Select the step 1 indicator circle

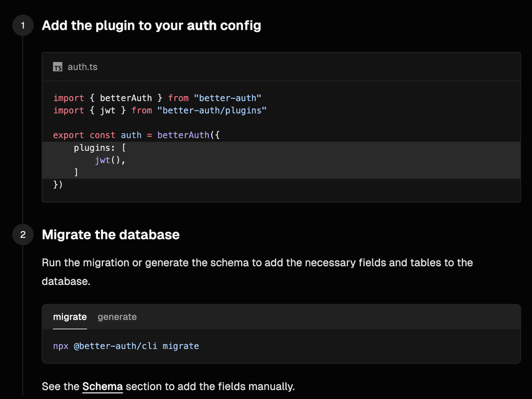pyautogui.click(x=23, y=25)
